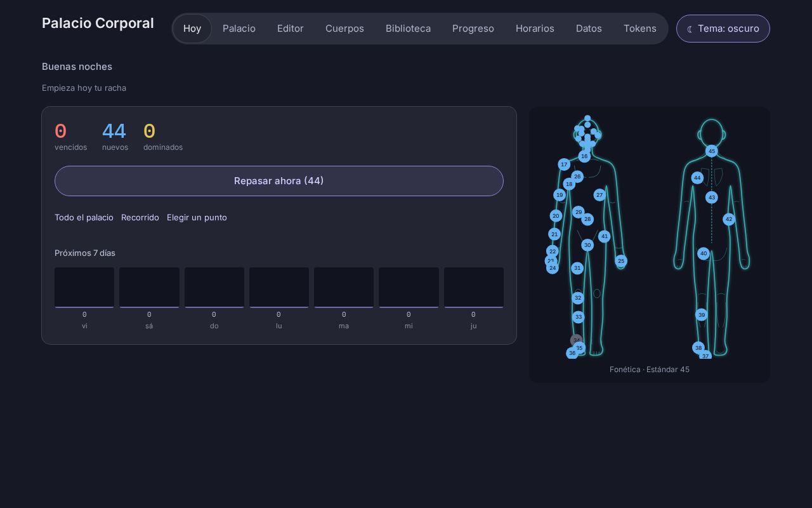Viewport: 812px width, 508px height.
Task: Select body point 40 on the back figure
Action: (x=704, y=253)
